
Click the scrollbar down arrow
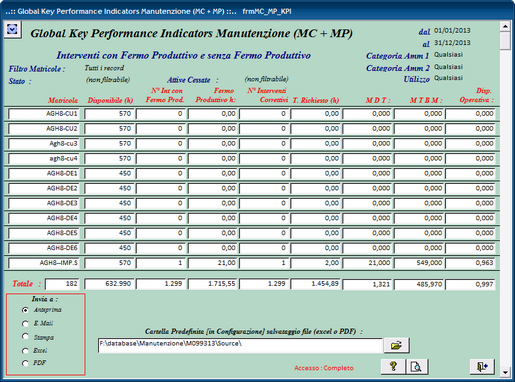pos(505,372)
